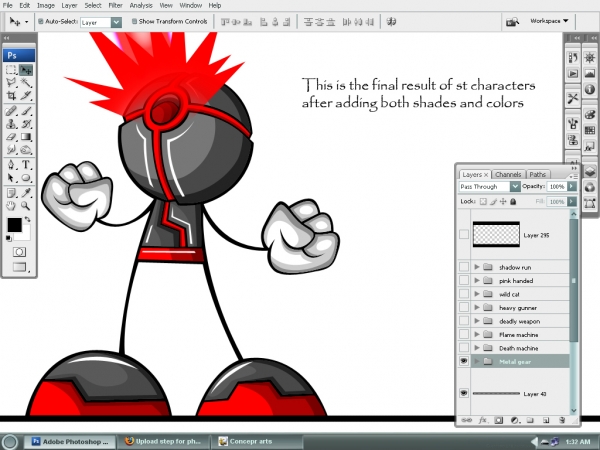Open the File menu
This screenshot has width=600, height=450.
click(7, 5)
